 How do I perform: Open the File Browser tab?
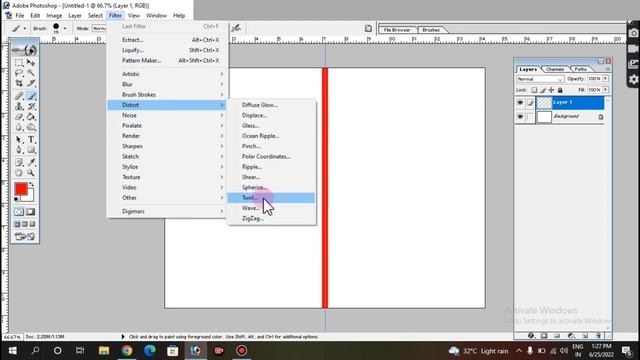click(397, 30)
